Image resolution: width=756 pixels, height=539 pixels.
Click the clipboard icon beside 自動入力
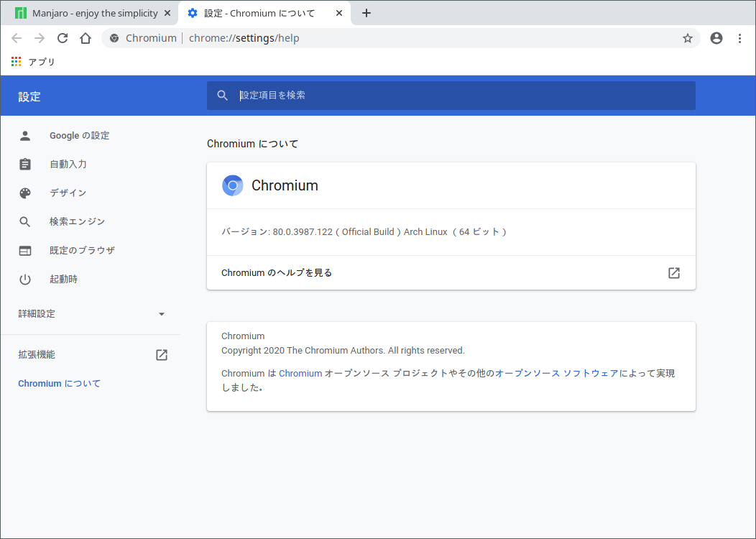click(x=25, y=164)
